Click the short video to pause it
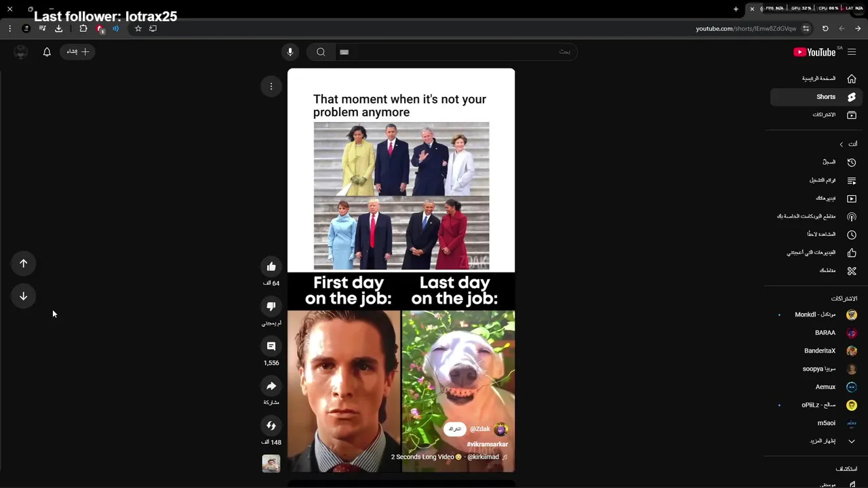The image size is (868, 488). coord(401,270)
